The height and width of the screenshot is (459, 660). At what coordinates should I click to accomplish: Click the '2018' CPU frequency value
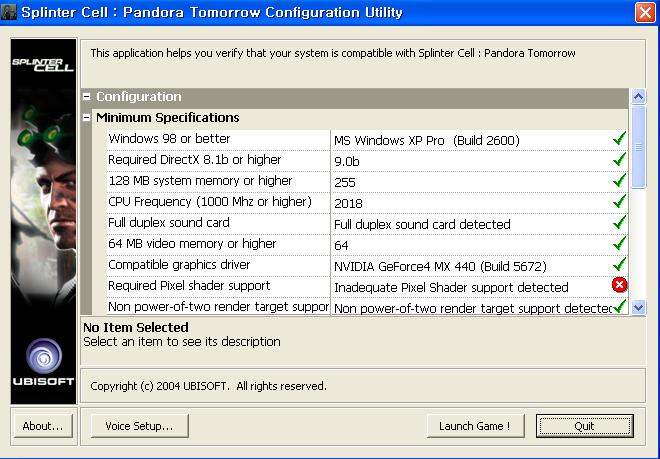(x=348, y=203)
